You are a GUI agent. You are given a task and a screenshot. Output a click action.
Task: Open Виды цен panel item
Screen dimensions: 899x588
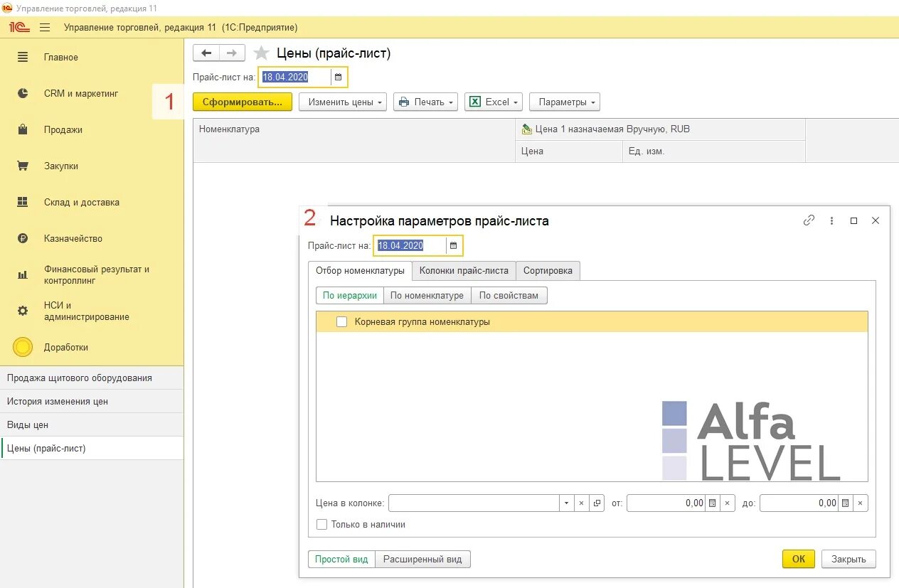click(92, 424)
